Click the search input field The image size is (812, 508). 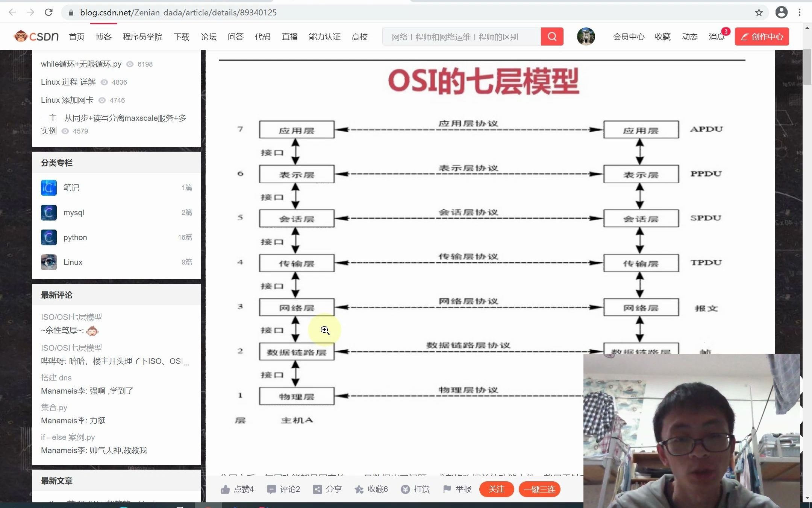(x=461, y=37)
